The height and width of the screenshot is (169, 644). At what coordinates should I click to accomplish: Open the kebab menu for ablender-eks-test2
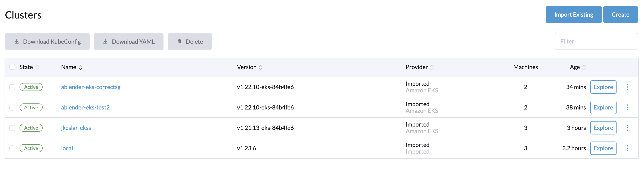[x=628, y=107]
